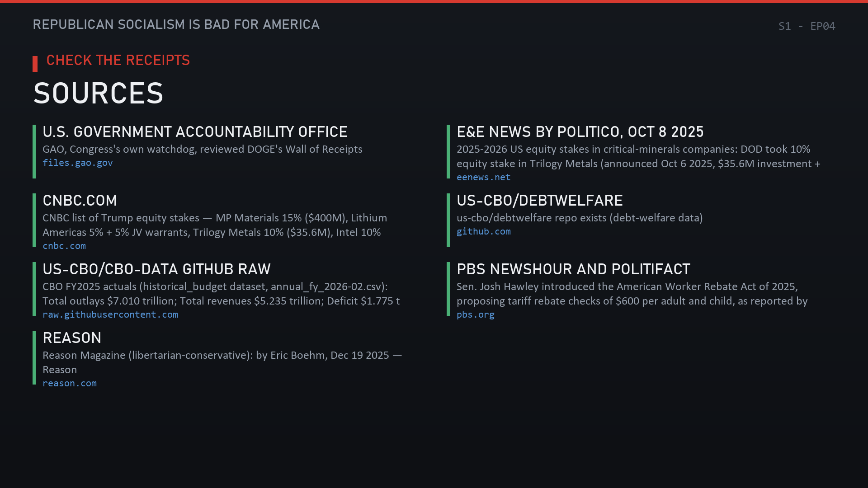Open the files.gao.gov source link
The height and width of the screenshot is (488, 868).
(78, 163)
